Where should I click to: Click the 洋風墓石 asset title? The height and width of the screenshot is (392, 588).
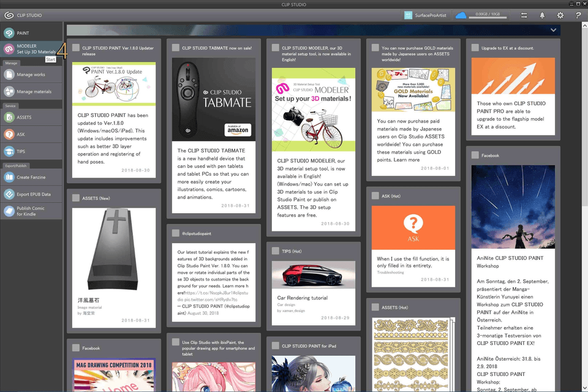[88, 301]
